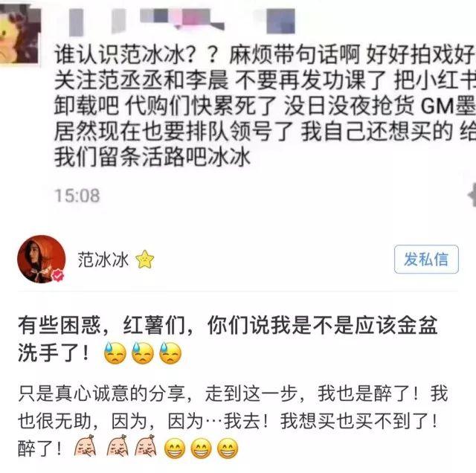
Task: Click the post title starting 有些困惑
Action: click(228, 339)
